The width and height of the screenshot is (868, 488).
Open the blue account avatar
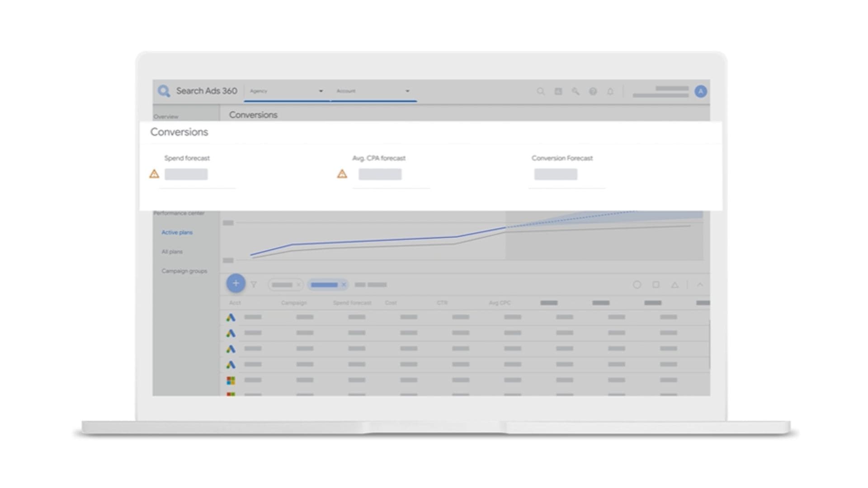click(700, 91)
